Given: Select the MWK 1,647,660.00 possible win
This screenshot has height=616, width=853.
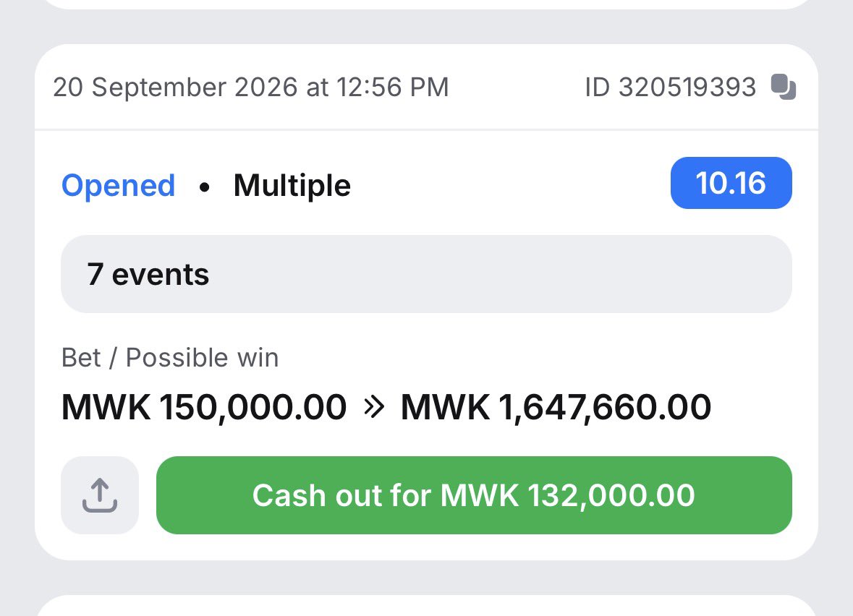Looking at the screenshot, I should point(556,406).
